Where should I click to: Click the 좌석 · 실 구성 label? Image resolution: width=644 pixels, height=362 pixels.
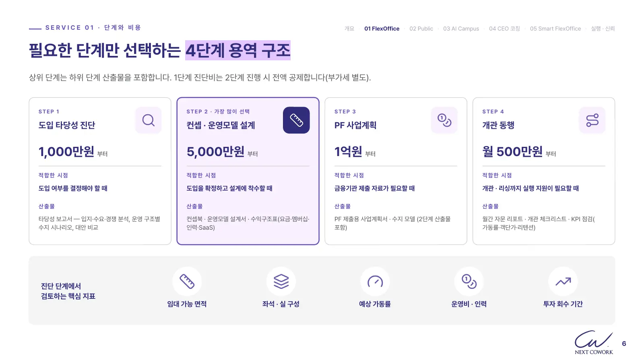281,304
